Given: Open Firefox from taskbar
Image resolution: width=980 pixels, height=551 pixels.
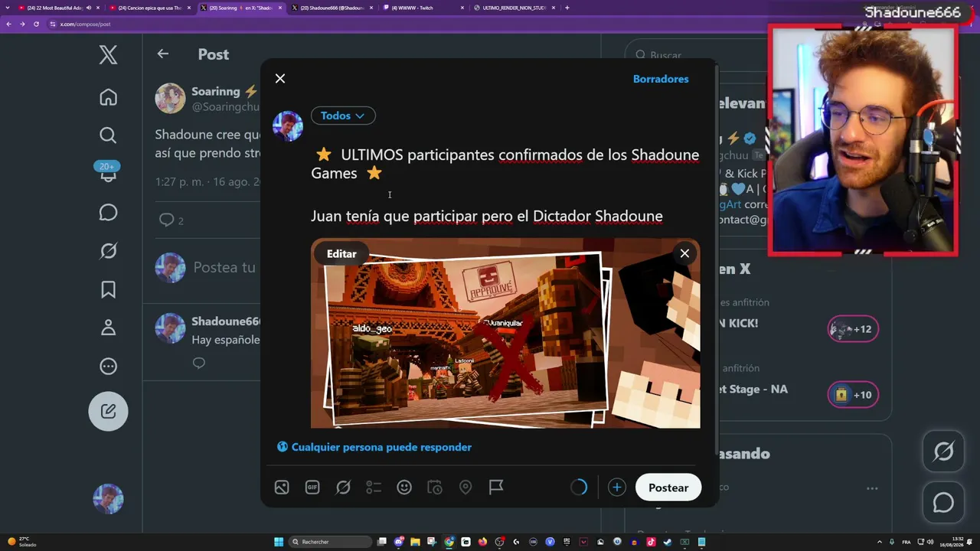Looking at the screenshot, I should (x=483, y=542).
